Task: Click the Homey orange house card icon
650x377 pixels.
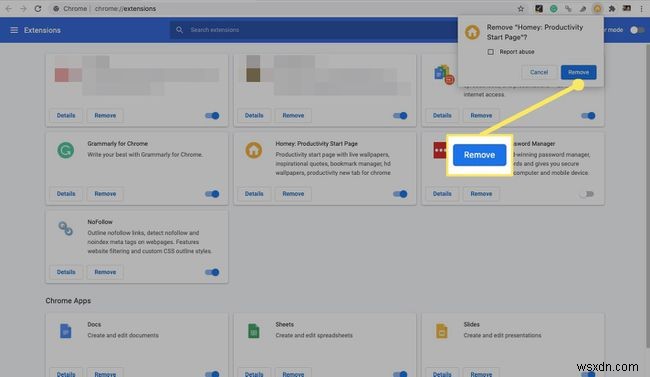Action: pyautogui.click(x=254, y=150)
